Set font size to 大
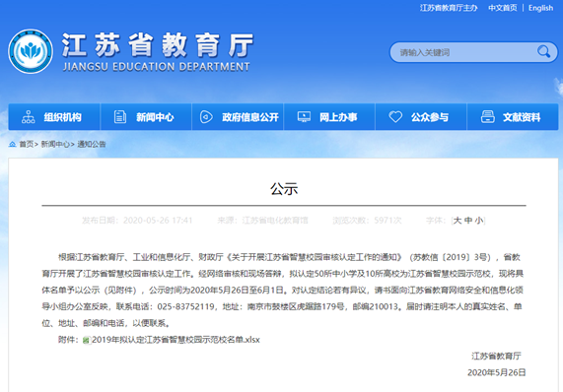The width and height of the screenshot is (563, 392). click(457, 221)
